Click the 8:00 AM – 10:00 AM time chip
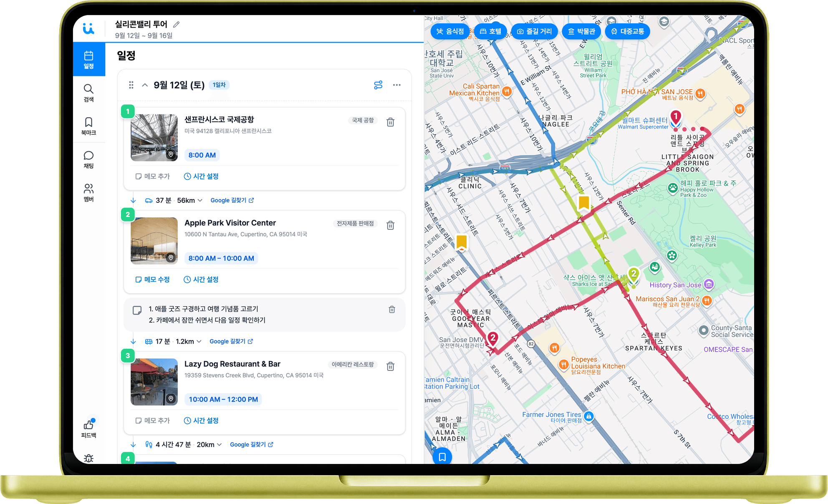The width and height of the screenshot is (828, 504). [221, 258]
